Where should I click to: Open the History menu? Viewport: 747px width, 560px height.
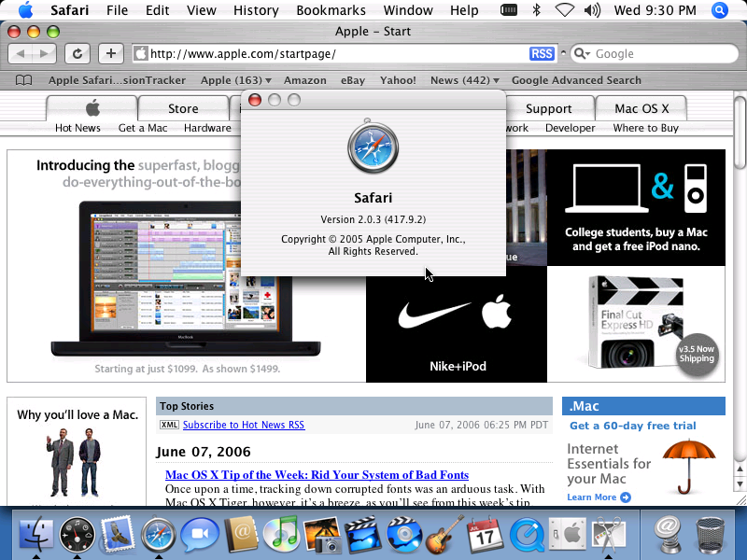point(255,10)
